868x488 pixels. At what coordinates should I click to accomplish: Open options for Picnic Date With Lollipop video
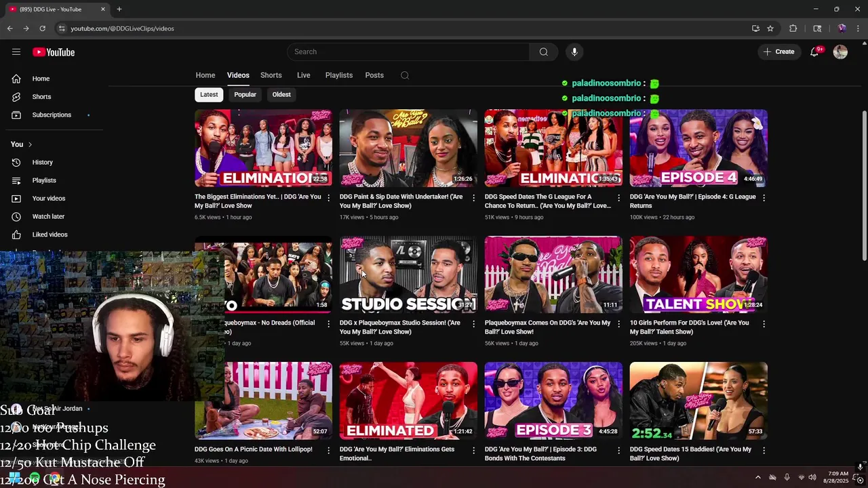click(x=328, y=450)
